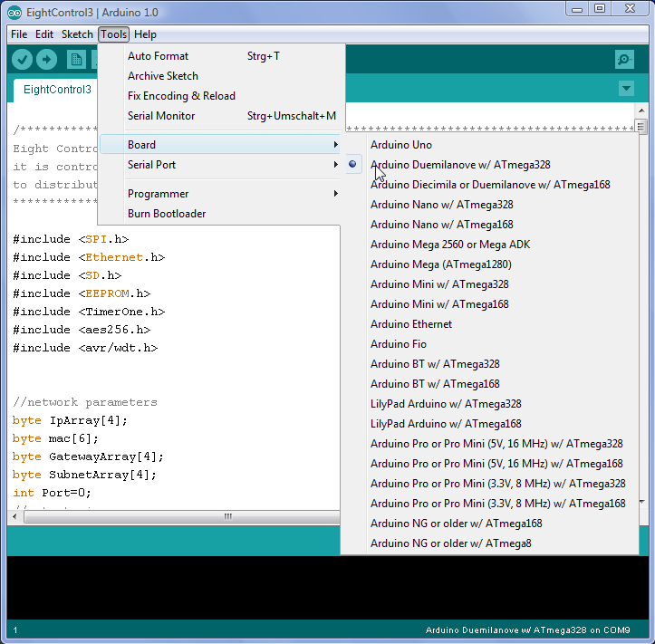Select Arduino Nano w/ ATmega328 board
Image resolution: width=655 pixels, height=644 pixels.
489,205
